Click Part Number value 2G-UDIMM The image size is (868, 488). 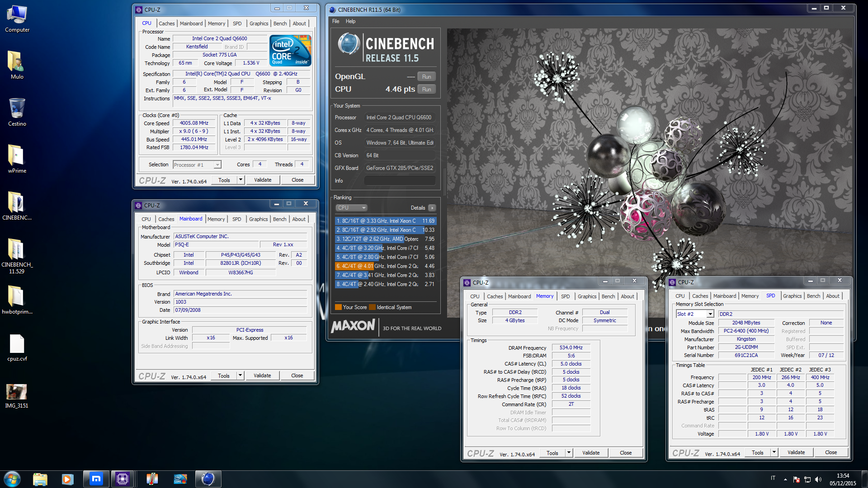coord(746,347)
